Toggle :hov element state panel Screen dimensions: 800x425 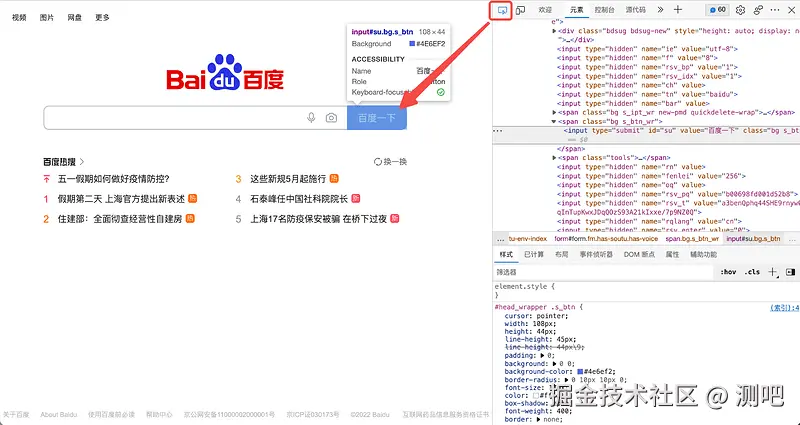728,272
